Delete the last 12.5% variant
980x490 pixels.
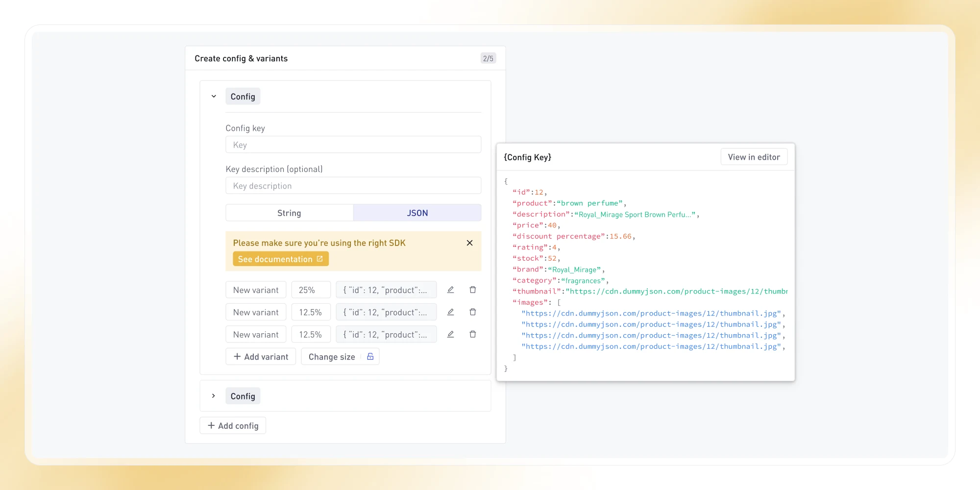[x=473, y=334]
